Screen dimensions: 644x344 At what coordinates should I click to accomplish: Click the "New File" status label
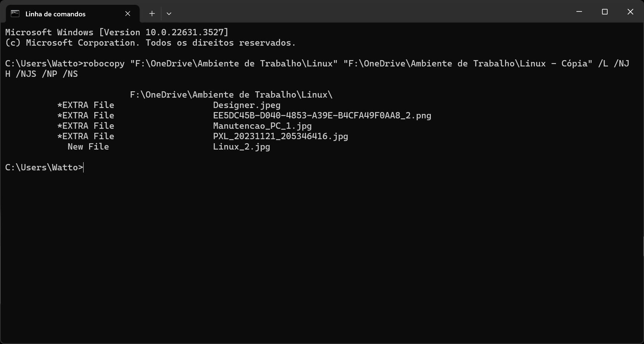click(x=88, y=147)
